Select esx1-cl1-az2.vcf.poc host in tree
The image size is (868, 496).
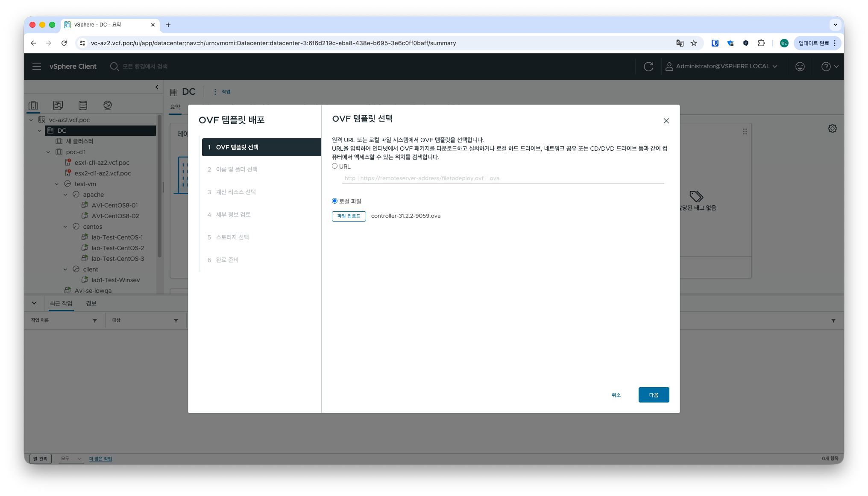point(102,163)
